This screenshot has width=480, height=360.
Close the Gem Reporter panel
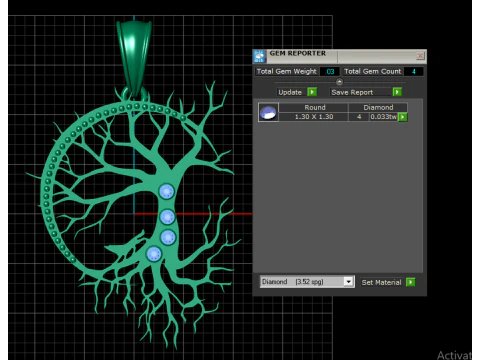pyautogui.click(x=420, y=56)
